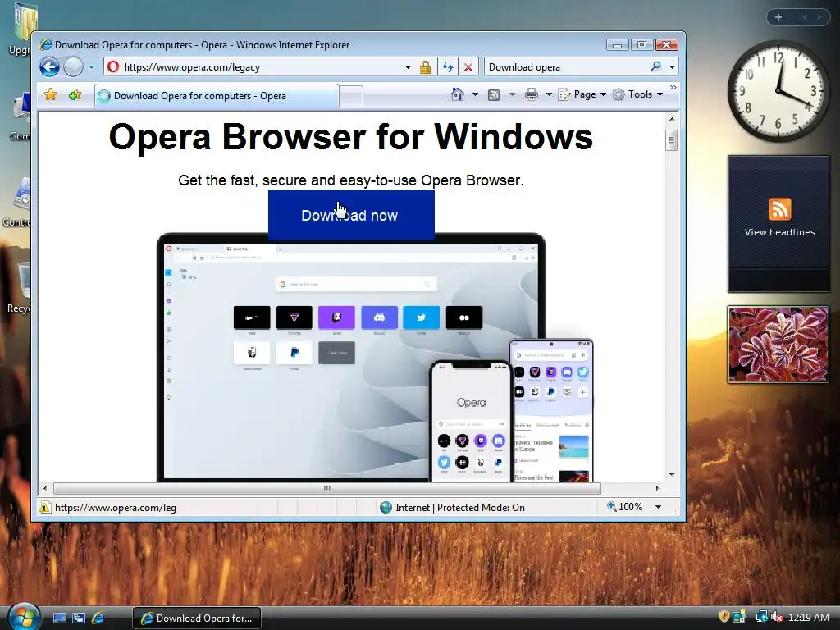Click the orange RSS feed gadget icon
Image resolution: width=840 pixels, height=630 pixels.
tap(779, 209)
